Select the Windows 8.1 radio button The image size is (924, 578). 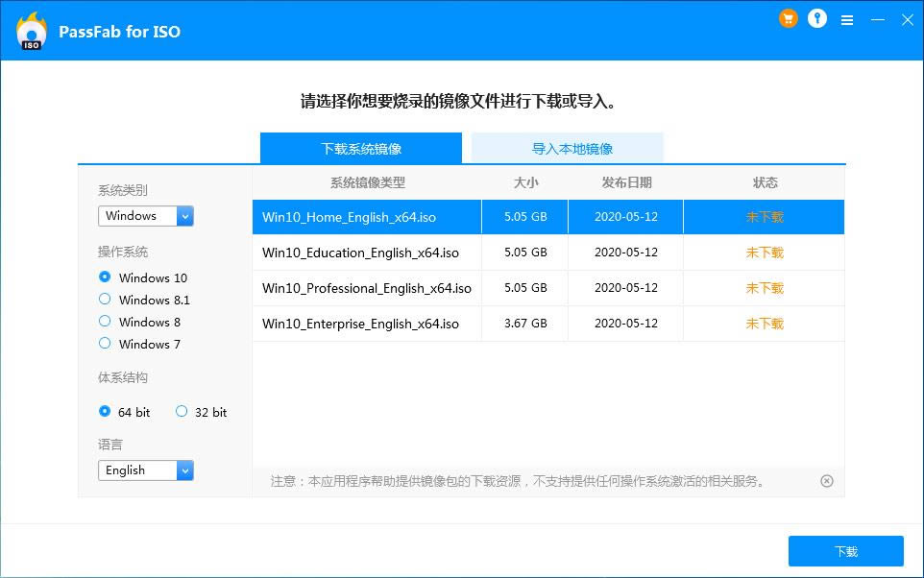[x=105, y=299]
